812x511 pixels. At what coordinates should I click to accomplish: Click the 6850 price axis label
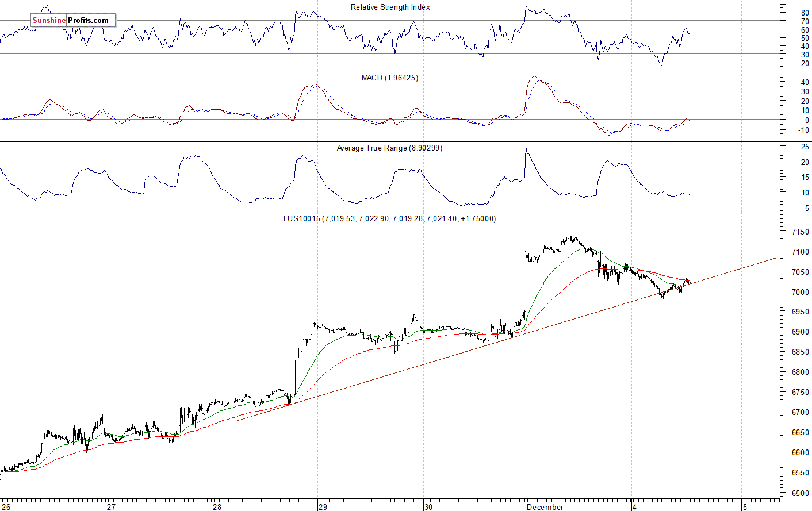pos(800,352)
